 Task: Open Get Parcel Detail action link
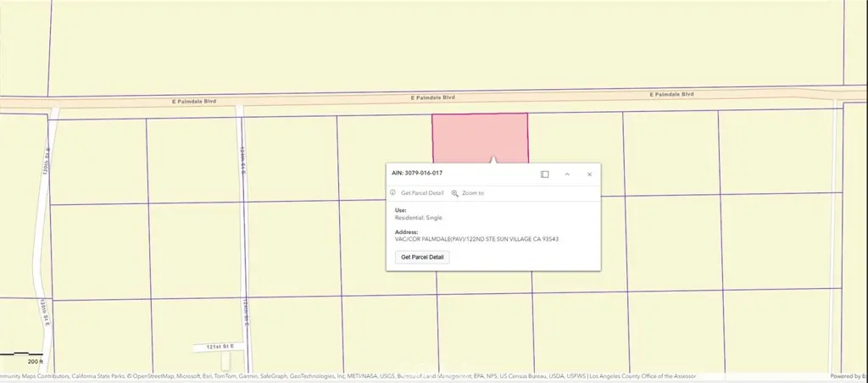click(x=422, y=193)
